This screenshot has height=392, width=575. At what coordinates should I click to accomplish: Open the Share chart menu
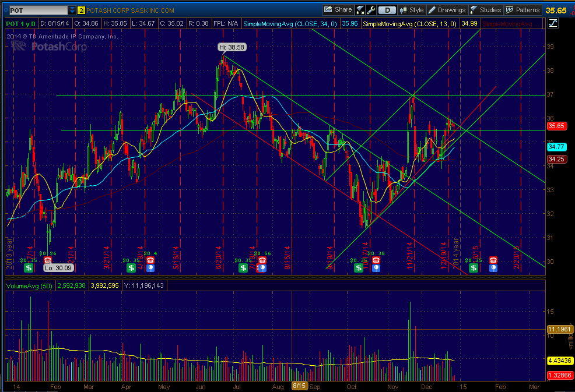click(338, 10)
